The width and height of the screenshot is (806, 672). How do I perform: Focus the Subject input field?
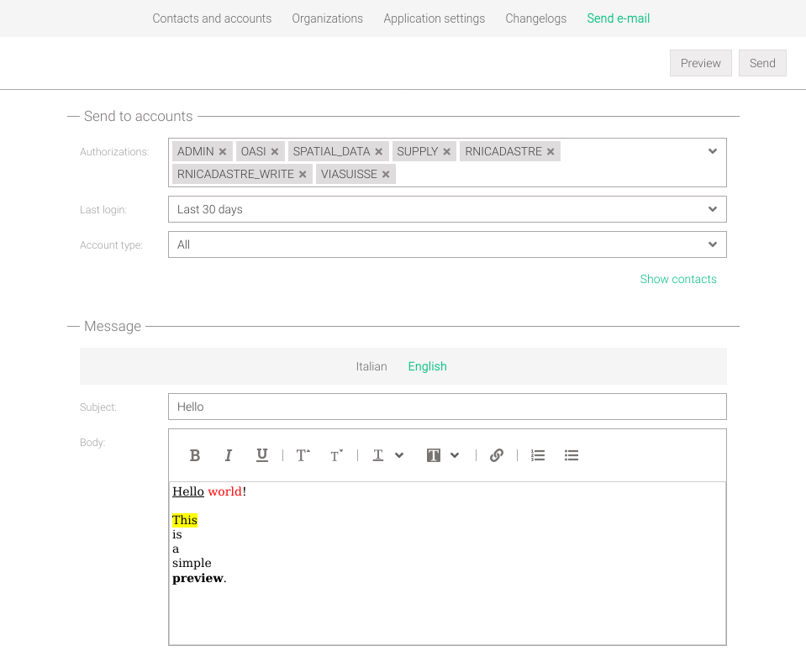click(x=447, y=407)
